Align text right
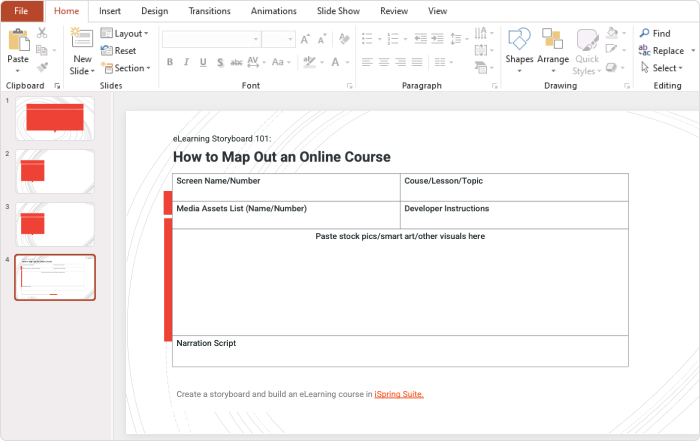 click(x=400, y=62)
